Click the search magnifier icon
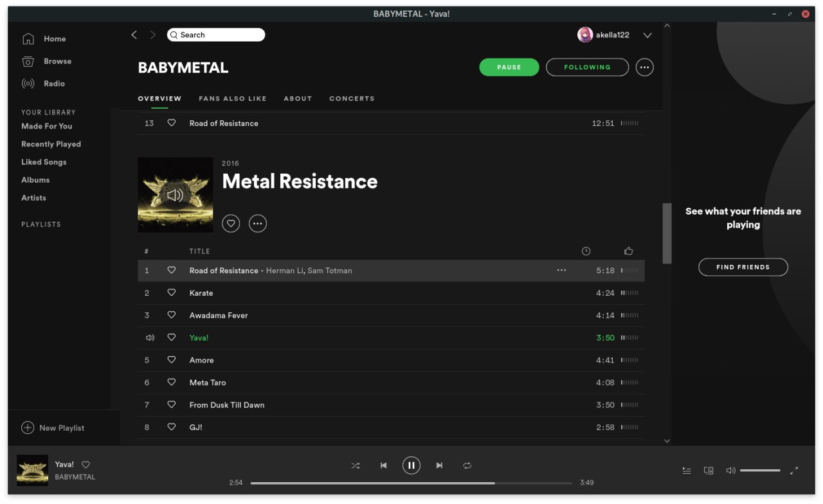Image resolution: width=823 pixels, height=504 pixels. click(174, 35)
